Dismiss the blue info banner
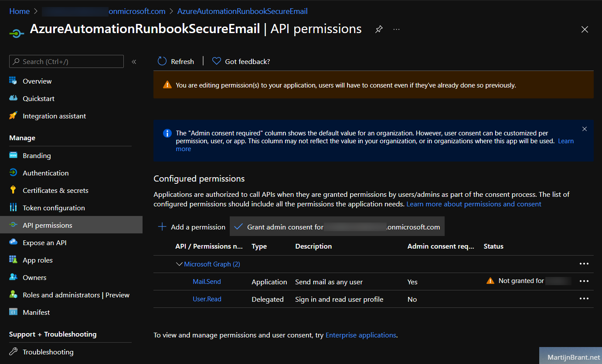Viewport: 602px width, 364px height. pos(585,129)
